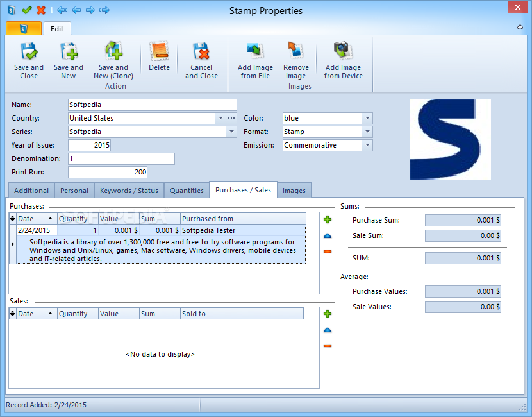The image size is (532, 417).
Task: Open the Emission dropdown arrow
Action: pos(367,146)
